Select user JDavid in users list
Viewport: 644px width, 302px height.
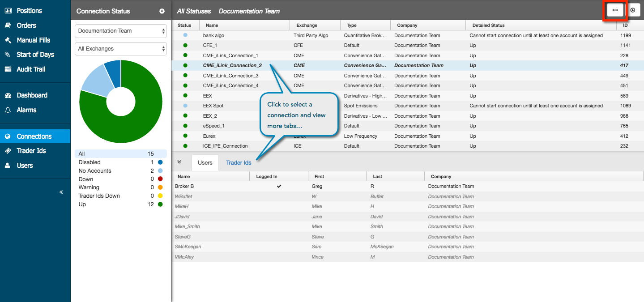pyautogui.click(x=408, y=217)
